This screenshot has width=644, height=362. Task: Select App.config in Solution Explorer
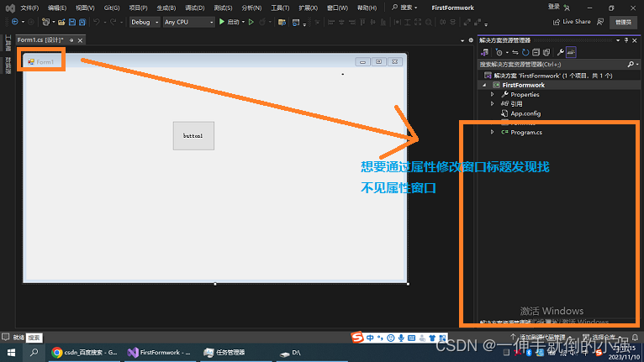(525, 113)
